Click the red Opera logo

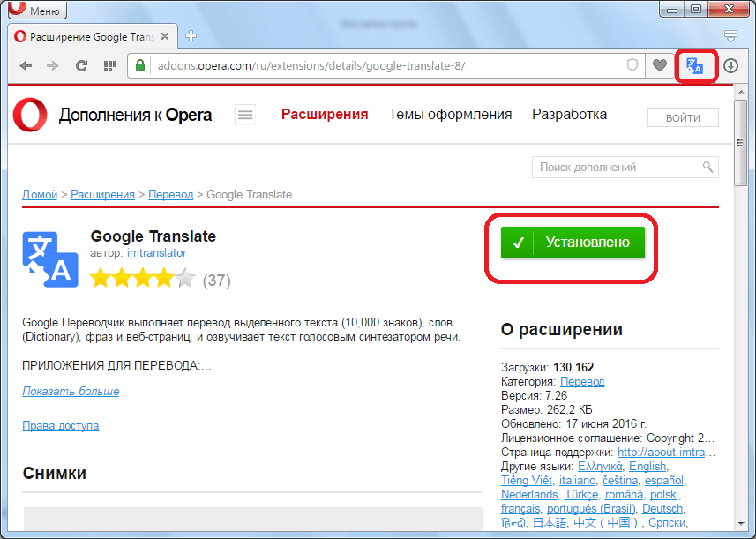[30, 115]
